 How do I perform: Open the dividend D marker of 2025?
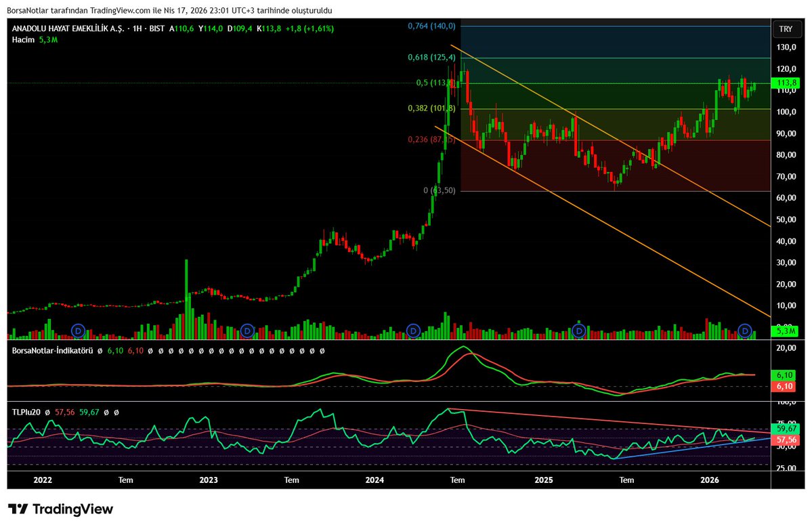(579, 330)
